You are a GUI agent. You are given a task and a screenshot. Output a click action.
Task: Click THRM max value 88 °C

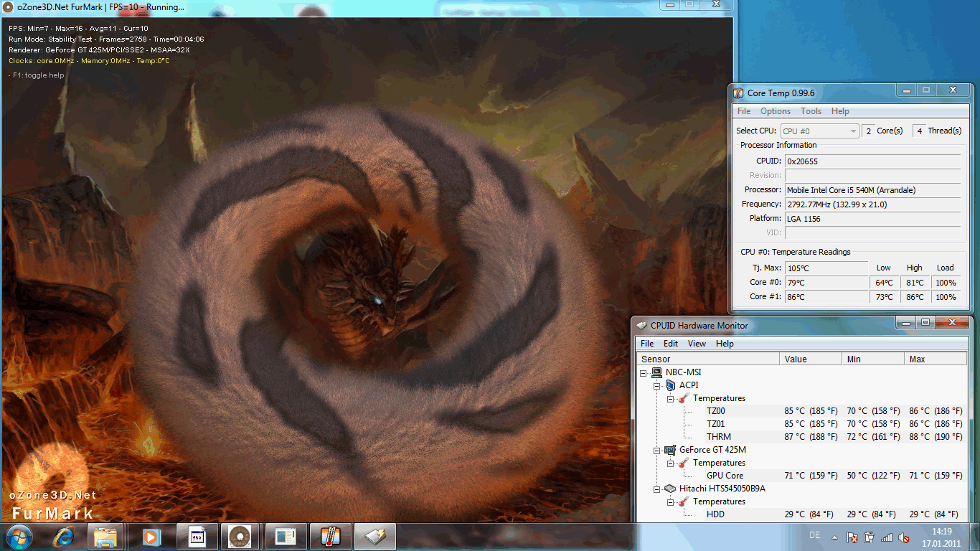click(936, 437)
